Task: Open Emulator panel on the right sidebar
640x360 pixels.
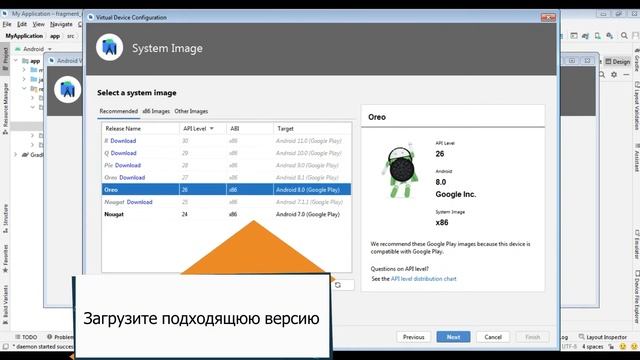Action: tap(636, 244)
